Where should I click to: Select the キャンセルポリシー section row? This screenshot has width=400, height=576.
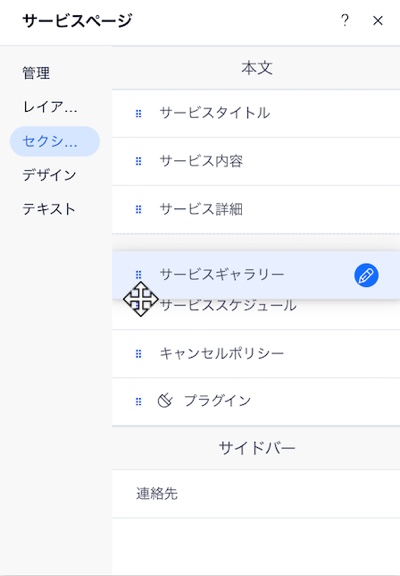[256, 354]
